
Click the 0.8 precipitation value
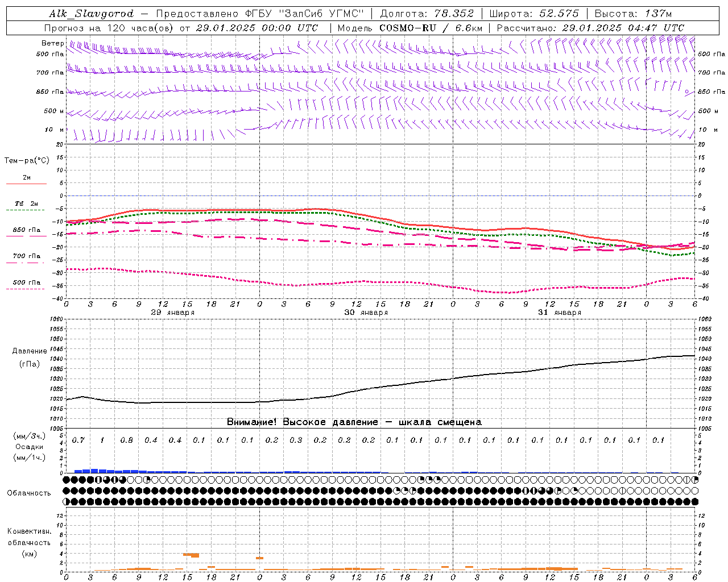point(126,440)
